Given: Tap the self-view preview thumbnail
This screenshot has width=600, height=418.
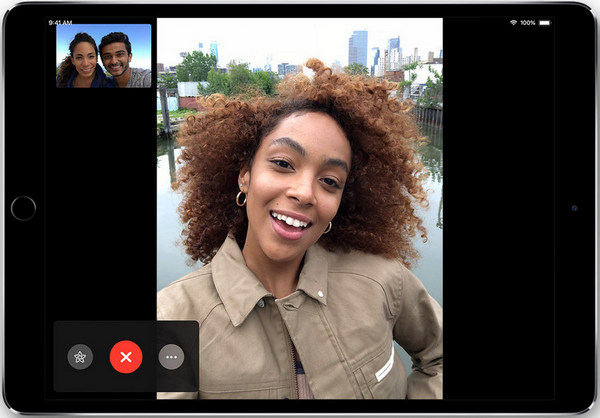Looking at the screenshot, I should [x=104, y=56].
